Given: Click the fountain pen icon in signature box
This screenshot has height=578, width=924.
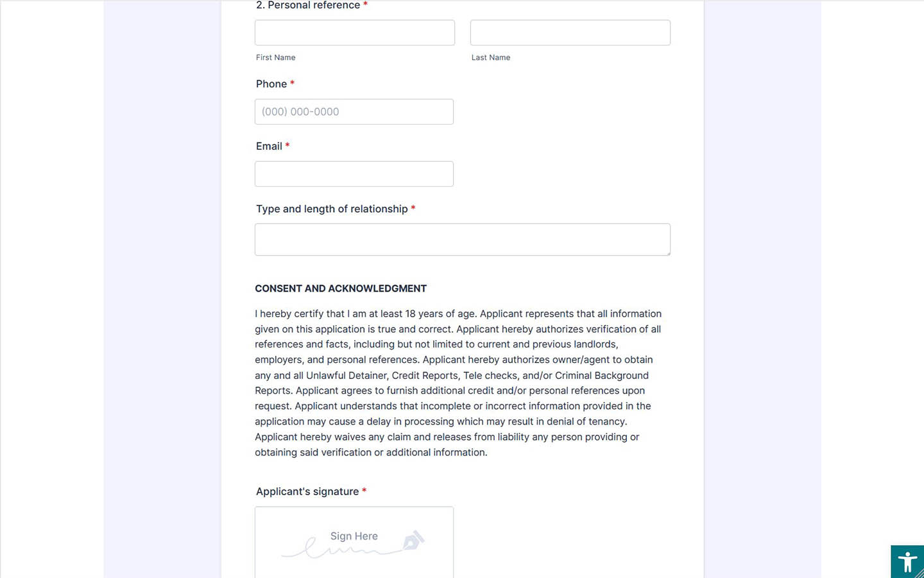Looking at the screenshot, I should click(x=413, y=540).
